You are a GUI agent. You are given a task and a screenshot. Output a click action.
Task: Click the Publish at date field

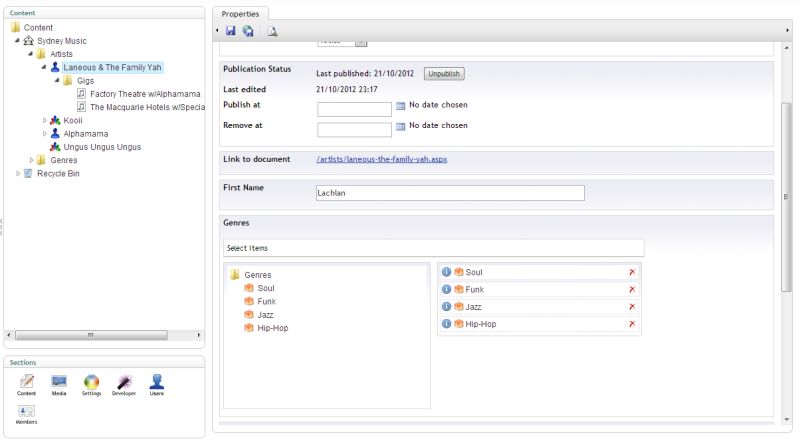click(354, 109)
